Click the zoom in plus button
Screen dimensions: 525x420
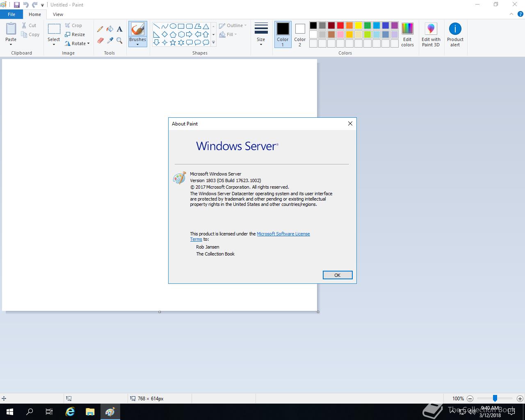tap(520, 398)
